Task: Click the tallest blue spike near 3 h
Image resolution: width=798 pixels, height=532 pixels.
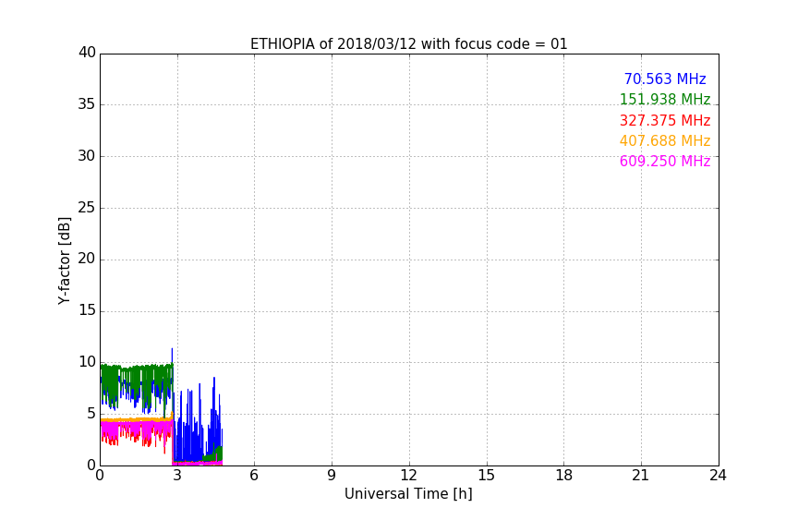Action: [172, 354]
